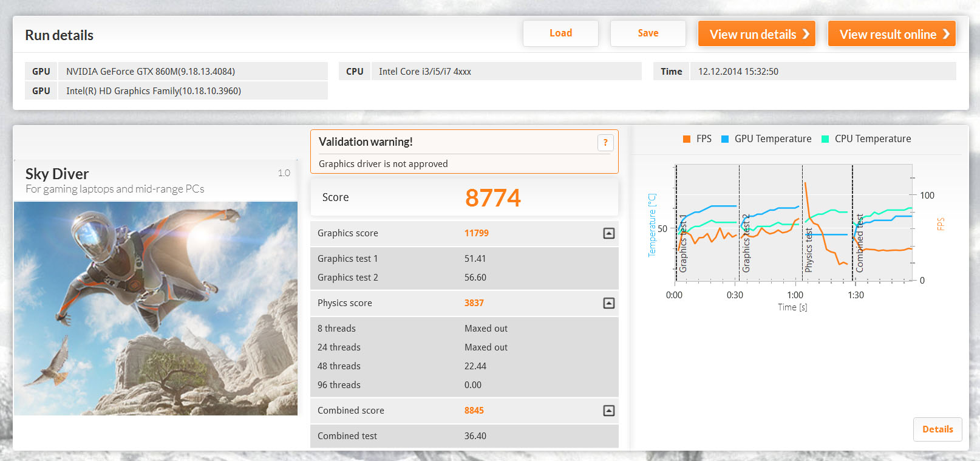Click the Sky Diver benchmark image
Screen dimensions: 980x461
tap(155, 309)
